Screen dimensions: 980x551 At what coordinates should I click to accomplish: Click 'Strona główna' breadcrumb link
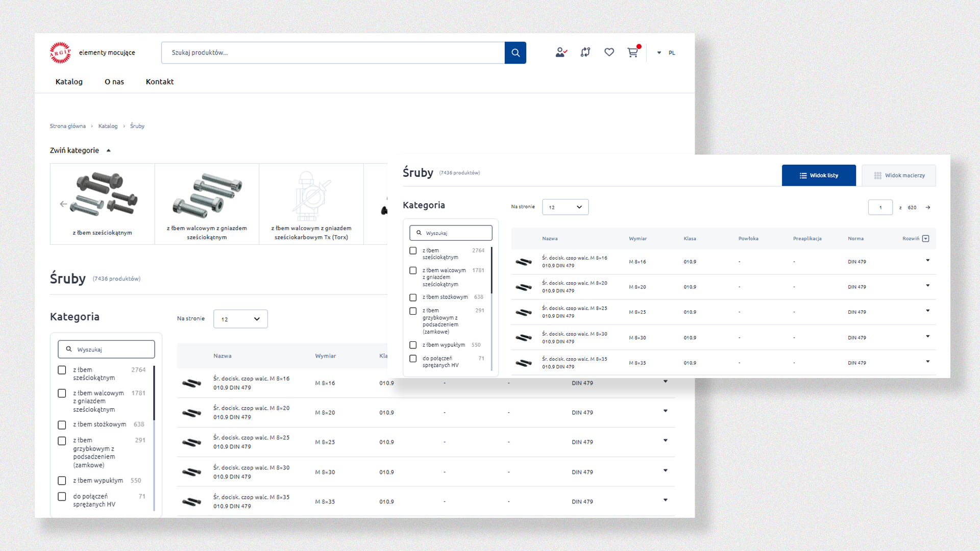67,126
